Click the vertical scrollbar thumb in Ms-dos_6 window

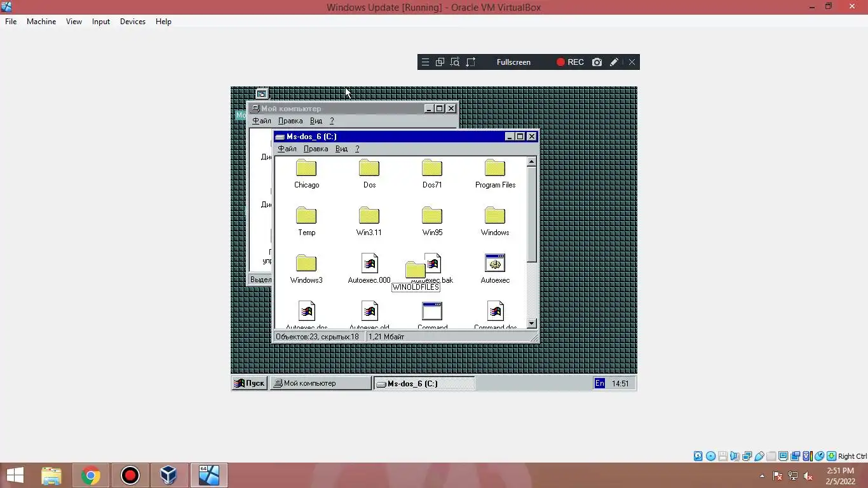click(532, 215)
